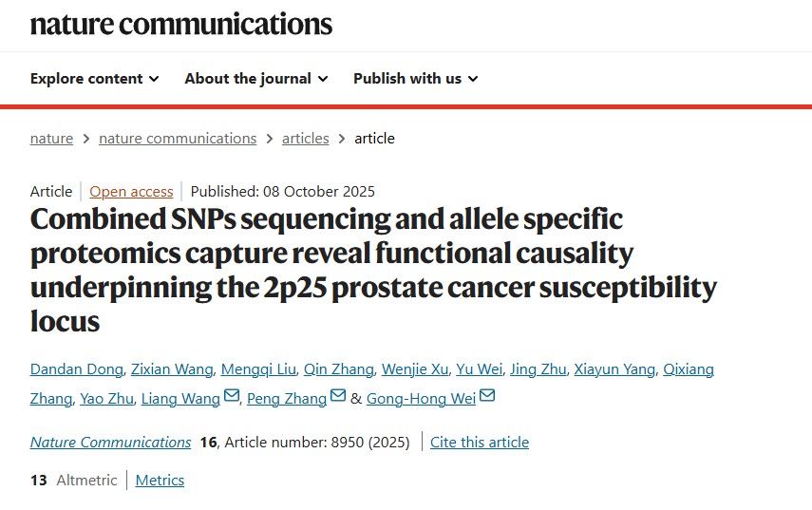Click the envelope icon beside Gong-Hong Wei
Viewport: 812px width, 510px height.
point(487,397)
